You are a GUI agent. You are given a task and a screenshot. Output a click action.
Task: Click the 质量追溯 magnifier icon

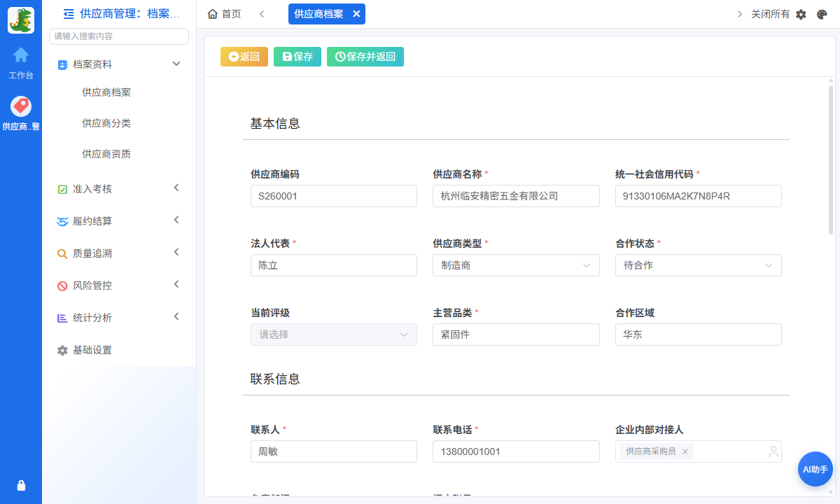click(x=62, y=253)
